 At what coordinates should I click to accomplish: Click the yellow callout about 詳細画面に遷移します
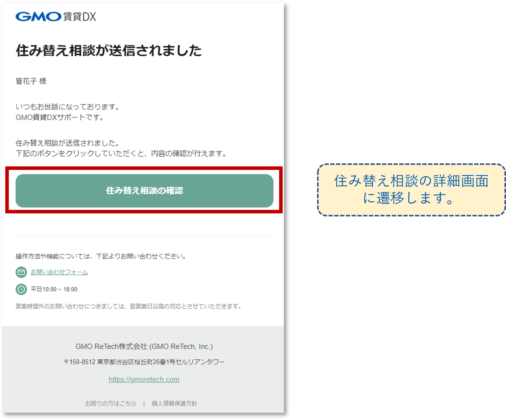(x=412, y=190)
